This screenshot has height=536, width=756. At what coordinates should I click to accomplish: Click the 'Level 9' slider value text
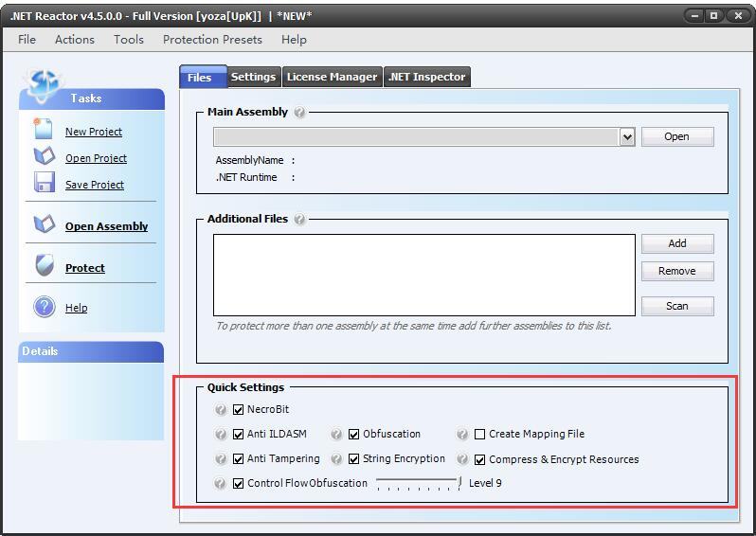point(485,483)
